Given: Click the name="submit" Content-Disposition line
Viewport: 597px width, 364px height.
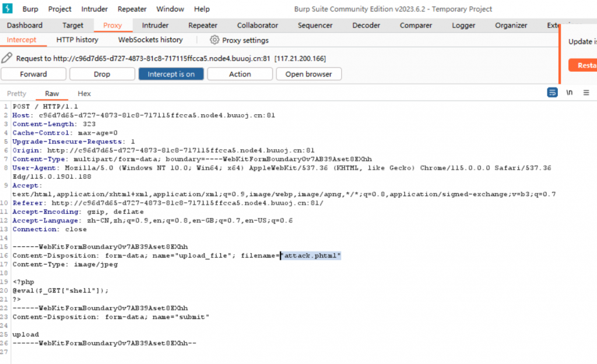Looking at the screenshot, I should tap(111, 317).
